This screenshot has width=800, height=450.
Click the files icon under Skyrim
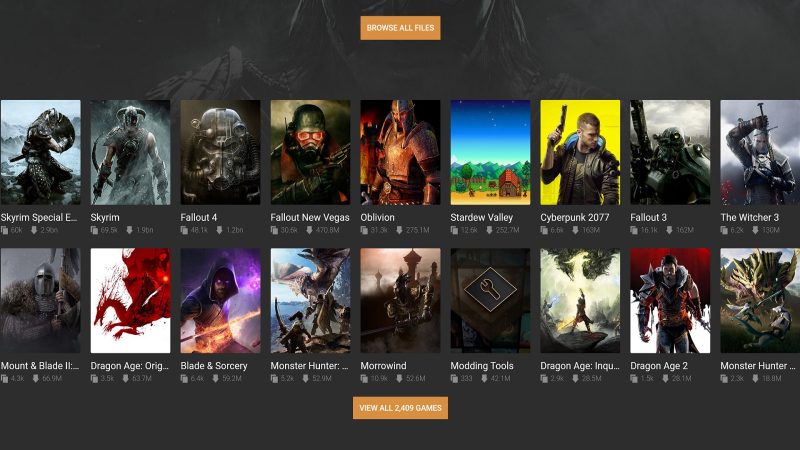94,230
